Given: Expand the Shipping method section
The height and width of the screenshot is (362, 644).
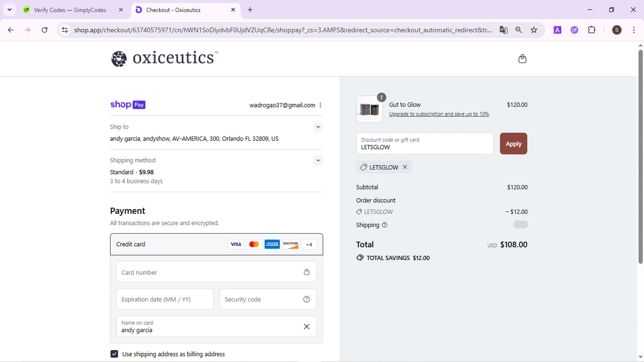Looking at the screenshot, I should (318, 161).
